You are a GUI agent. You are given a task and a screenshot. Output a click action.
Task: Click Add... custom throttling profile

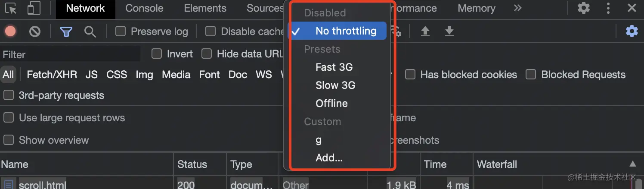tap(329, 158)
